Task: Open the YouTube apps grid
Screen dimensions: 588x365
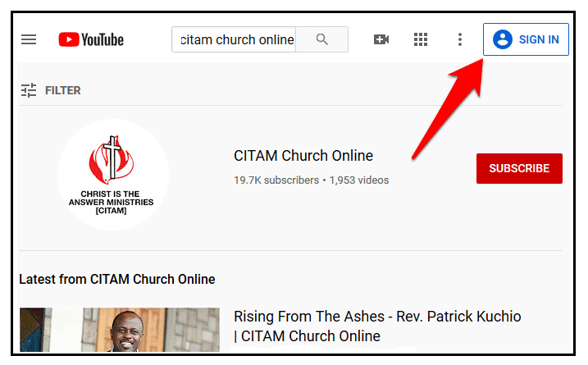Action: pos(421,39)
